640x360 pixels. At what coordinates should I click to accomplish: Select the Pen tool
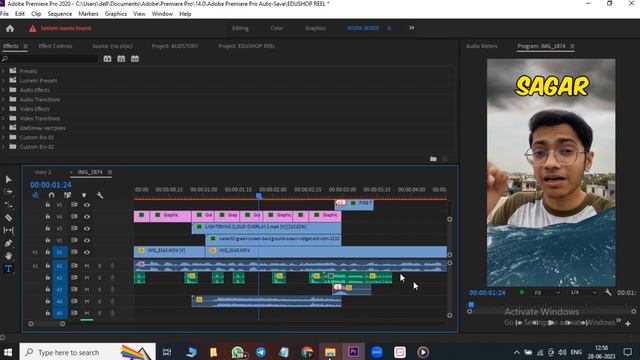pyautogui.click(x=9, y=243)
